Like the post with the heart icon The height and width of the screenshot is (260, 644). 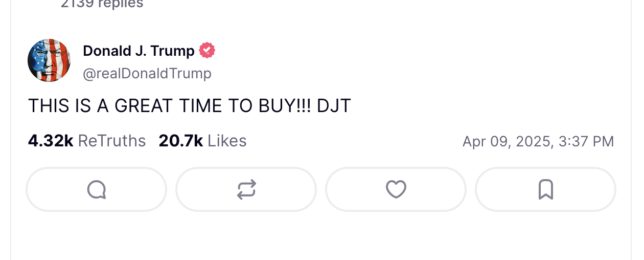tap(396, 190)
